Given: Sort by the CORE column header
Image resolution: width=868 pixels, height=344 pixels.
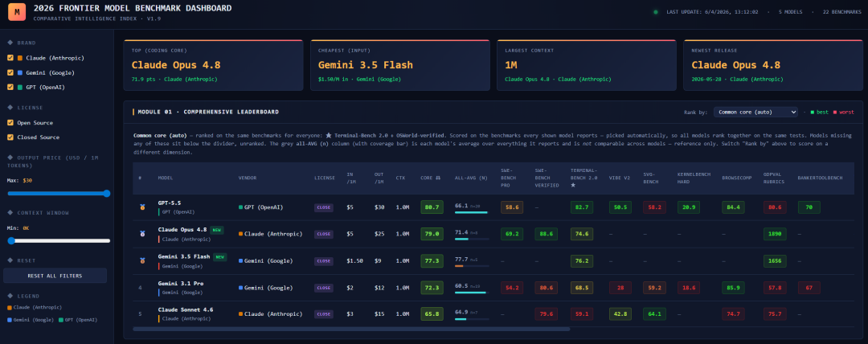Looking at the screenshot, I should coord(431,178).
